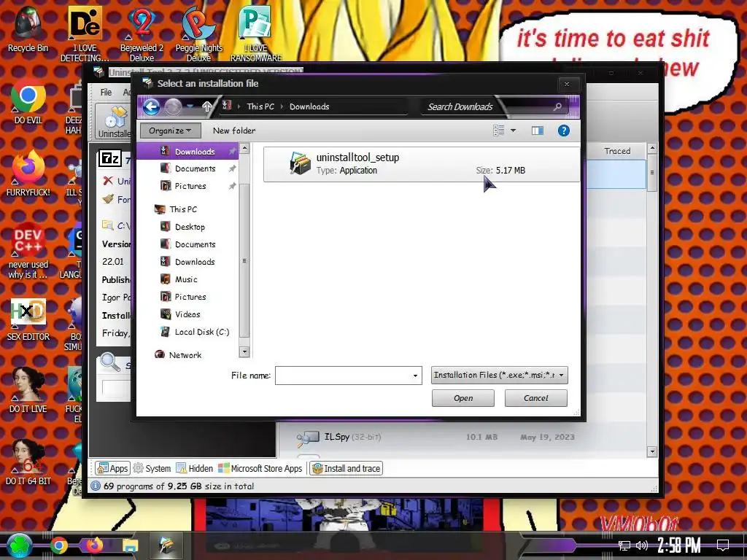Viewport: 747px width, 560px height.
Task: Select Videos under This PC
Action: (x=187, y=314)
